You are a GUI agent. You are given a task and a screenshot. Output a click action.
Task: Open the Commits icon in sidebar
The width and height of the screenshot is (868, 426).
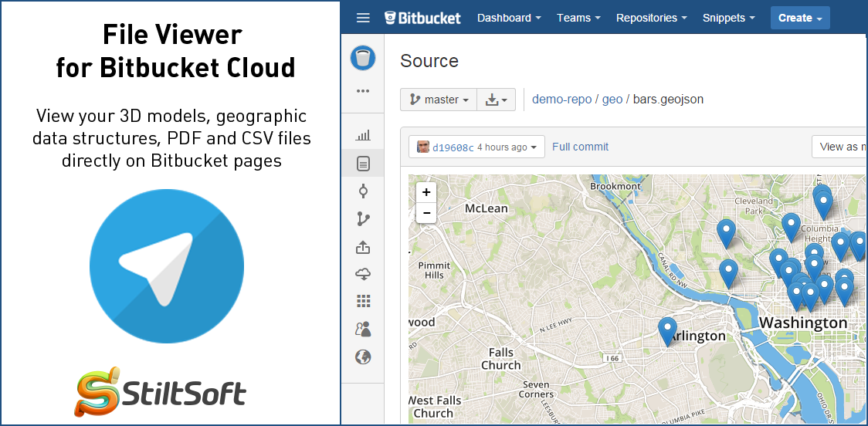[363, 191]
